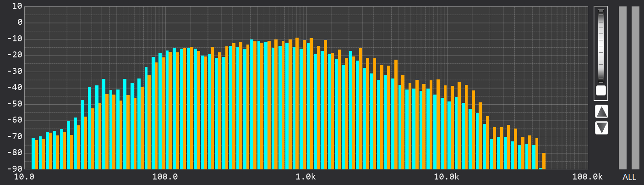Click the ALL label under the meters

pos(629,177)
